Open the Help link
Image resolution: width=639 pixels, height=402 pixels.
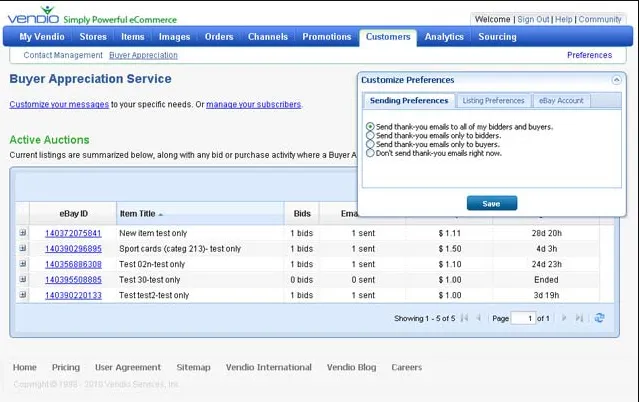(x=564, y=19)
